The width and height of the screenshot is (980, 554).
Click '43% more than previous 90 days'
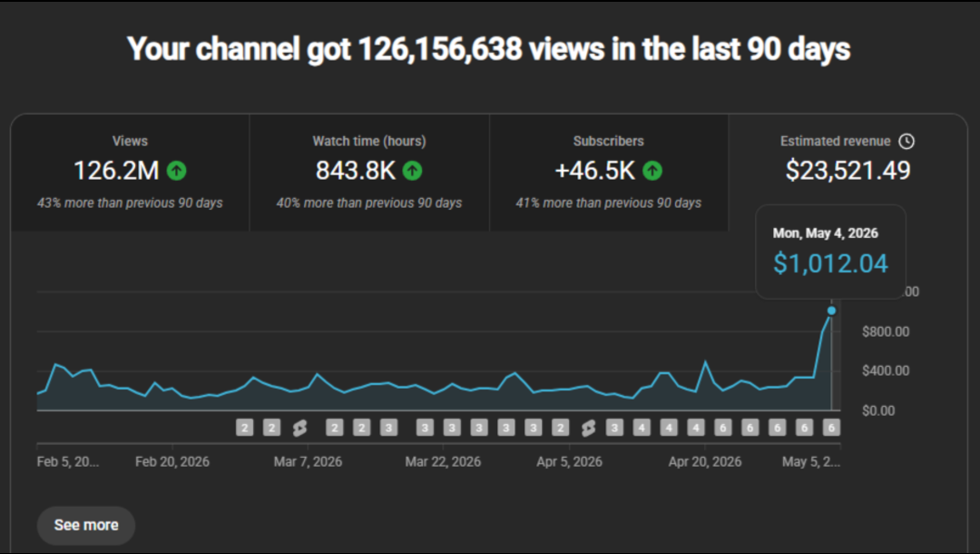tap(130, 203)
